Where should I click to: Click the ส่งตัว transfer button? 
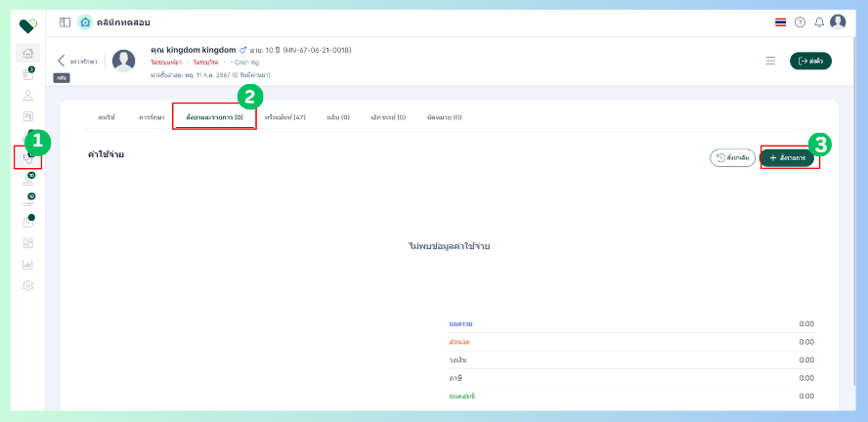point(810,61)
